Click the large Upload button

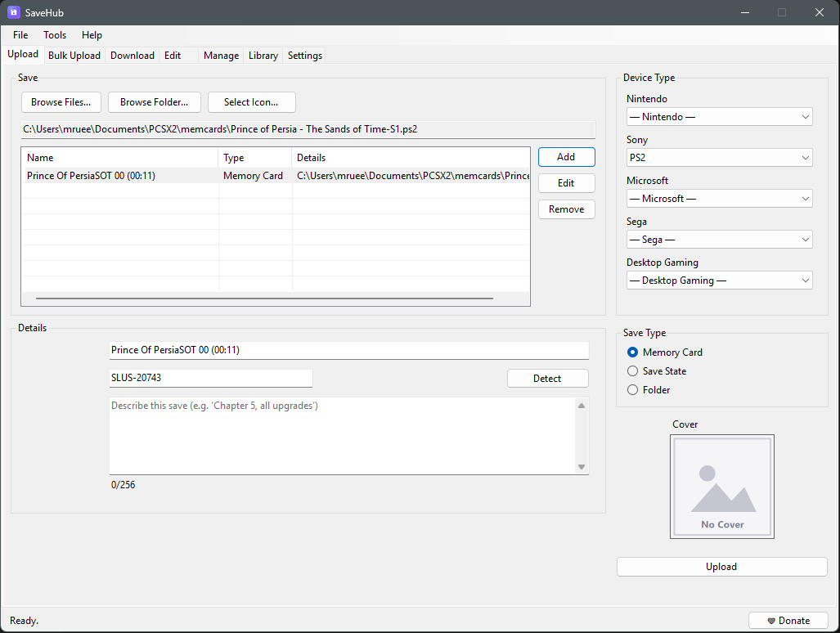721,567
